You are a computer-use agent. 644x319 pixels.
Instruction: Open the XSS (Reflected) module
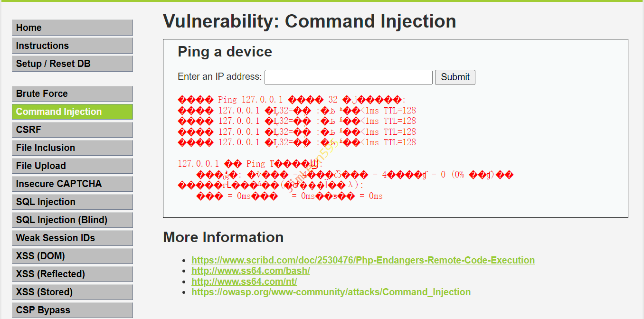72,274
